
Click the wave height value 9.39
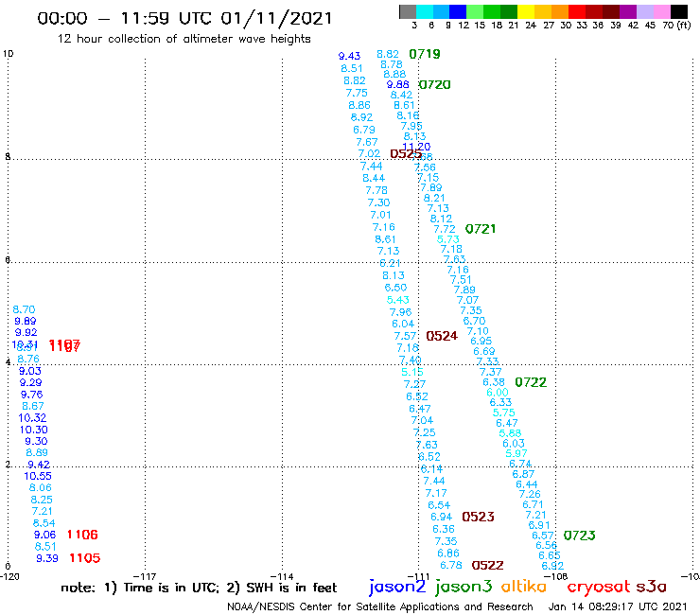(47, 558)
